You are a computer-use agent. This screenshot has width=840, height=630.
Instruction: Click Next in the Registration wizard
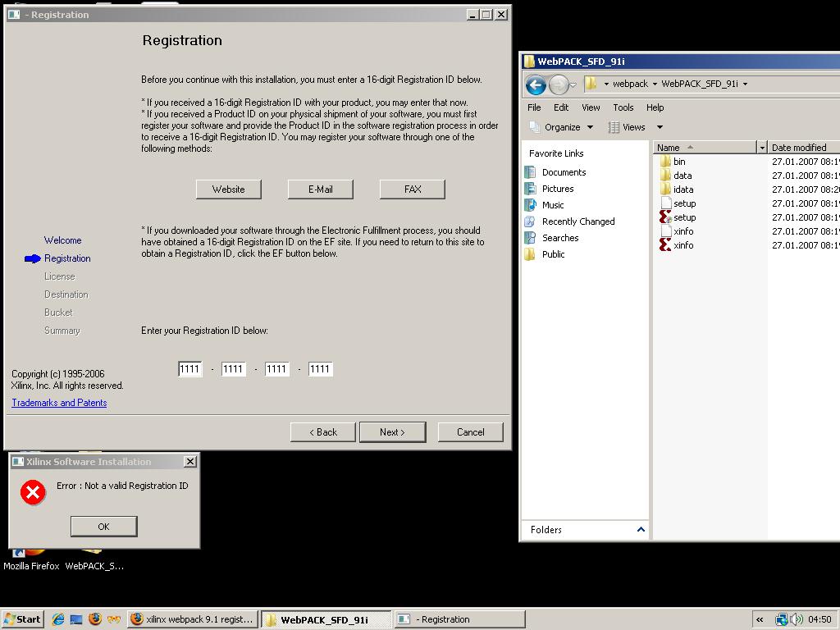[x=393, y=432]
